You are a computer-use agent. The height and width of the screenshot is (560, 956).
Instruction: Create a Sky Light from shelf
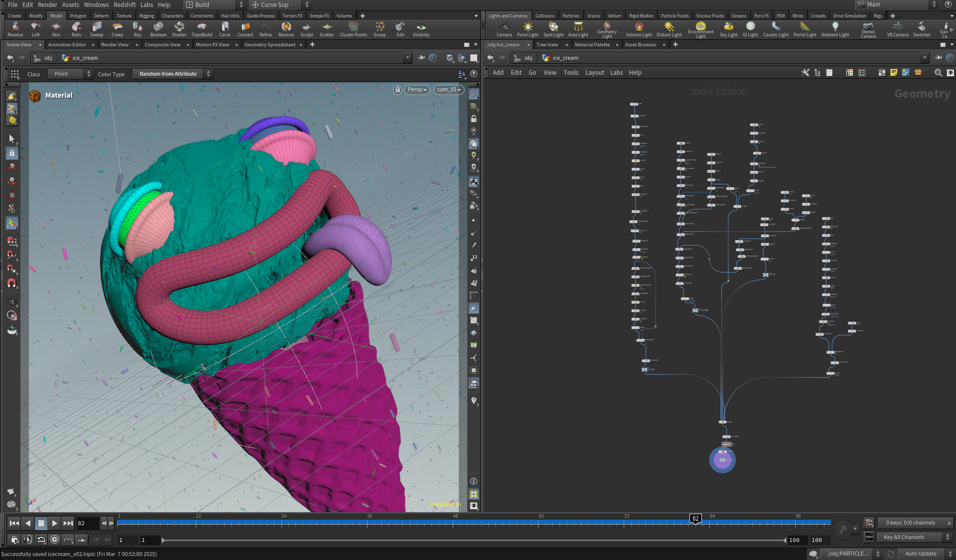click(x=728, y=29)
